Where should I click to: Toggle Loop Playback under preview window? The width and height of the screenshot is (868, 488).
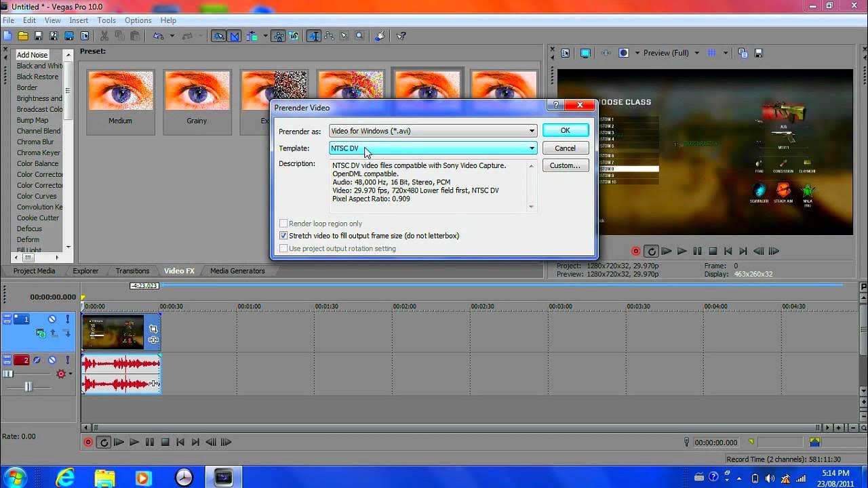click(651, 251)
